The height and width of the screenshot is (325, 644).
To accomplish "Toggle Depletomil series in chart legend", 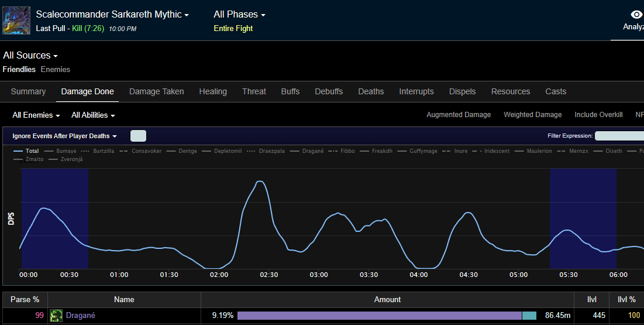I will point(222,151).
